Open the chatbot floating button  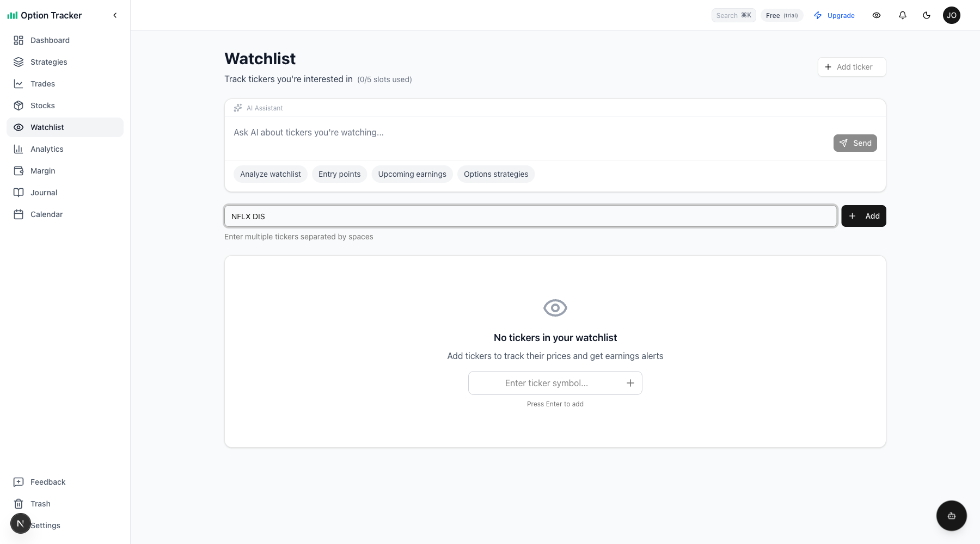[952, 516]
